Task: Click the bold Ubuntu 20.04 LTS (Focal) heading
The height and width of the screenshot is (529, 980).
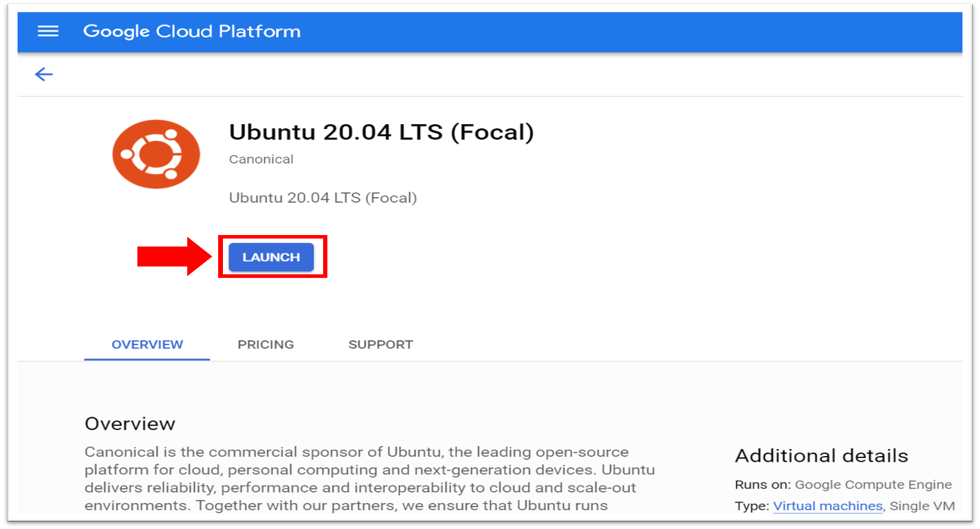Action: tap(381, 132)
